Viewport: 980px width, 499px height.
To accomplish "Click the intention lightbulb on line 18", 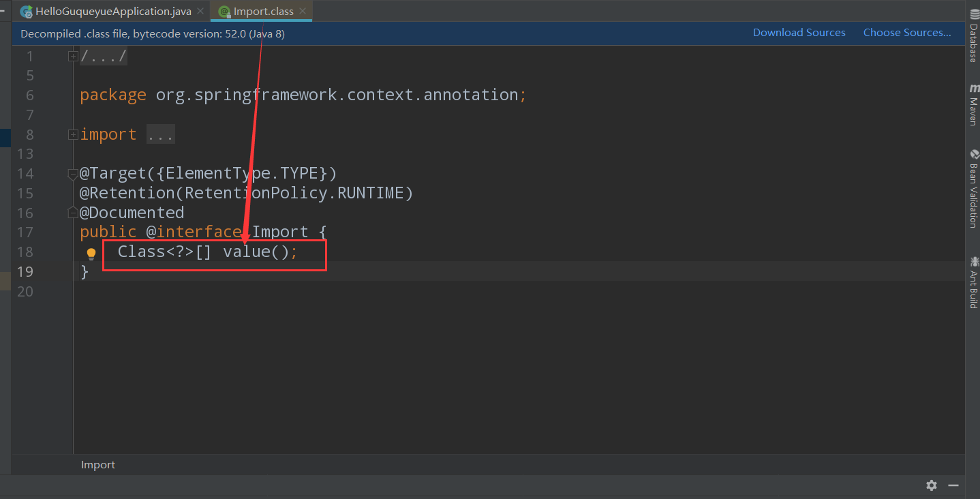I will (91, 253).
